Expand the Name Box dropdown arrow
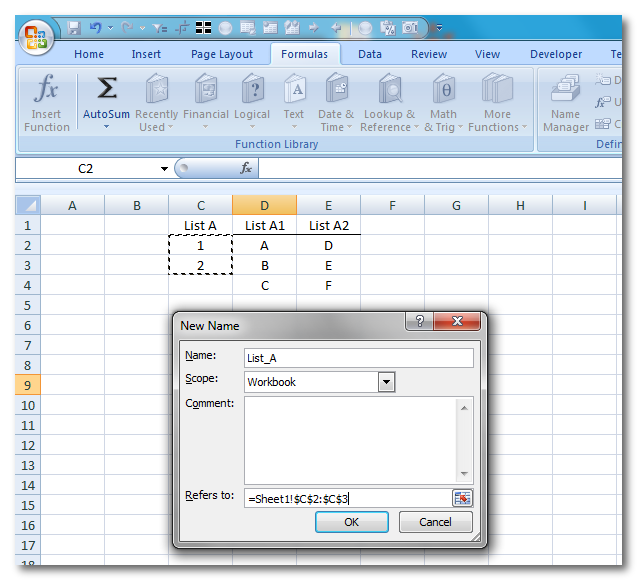The height and width of the screenshot is (580, 637). point(165,169)
